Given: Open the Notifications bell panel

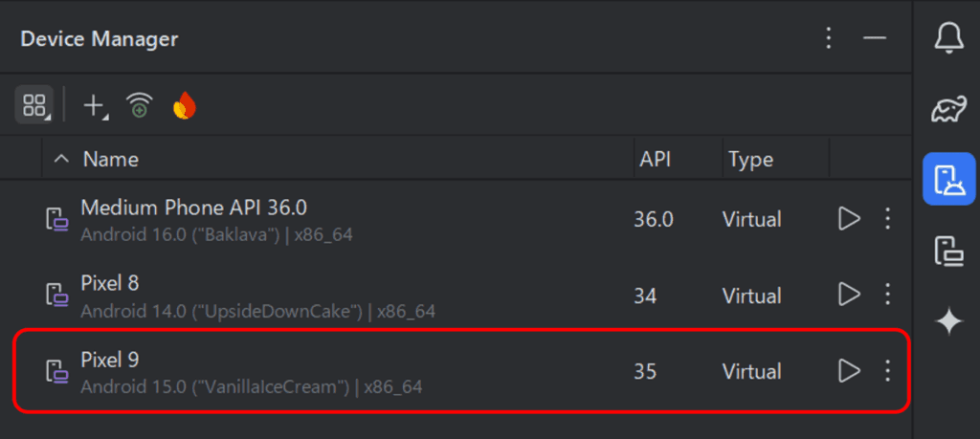Looking at the screenshot, I should point(948,38).
